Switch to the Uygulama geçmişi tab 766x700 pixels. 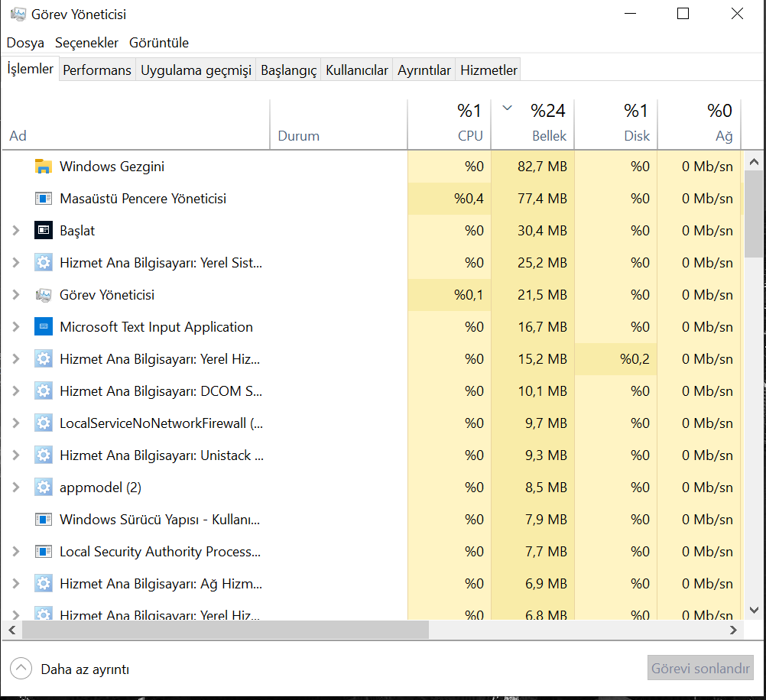coord(196,70)
